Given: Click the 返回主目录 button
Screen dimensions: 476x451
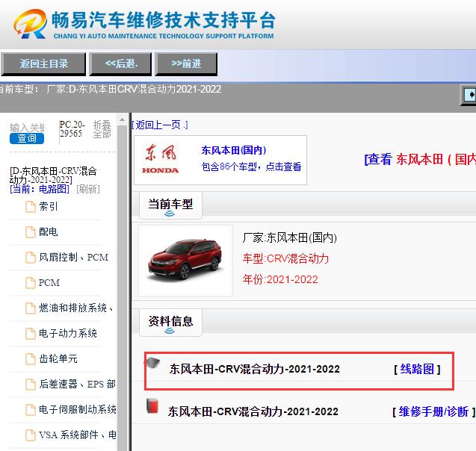Looking at the screenshot, I should 43,64.
